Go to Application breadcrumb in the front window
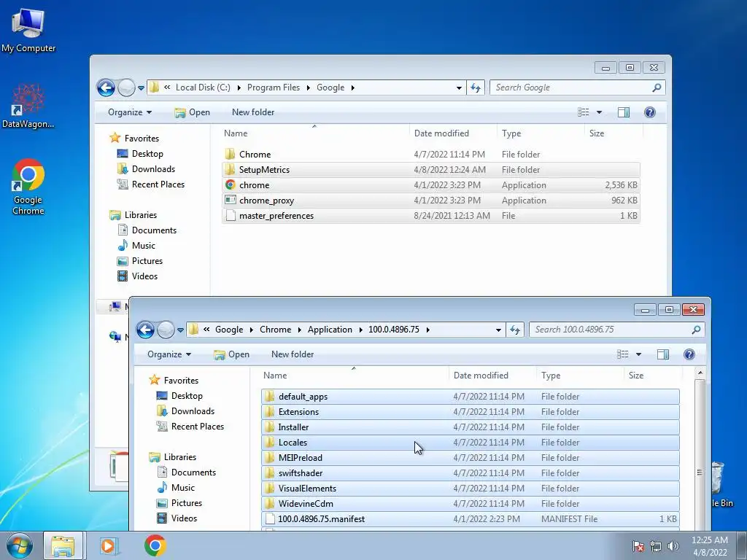 click(330, 330)
